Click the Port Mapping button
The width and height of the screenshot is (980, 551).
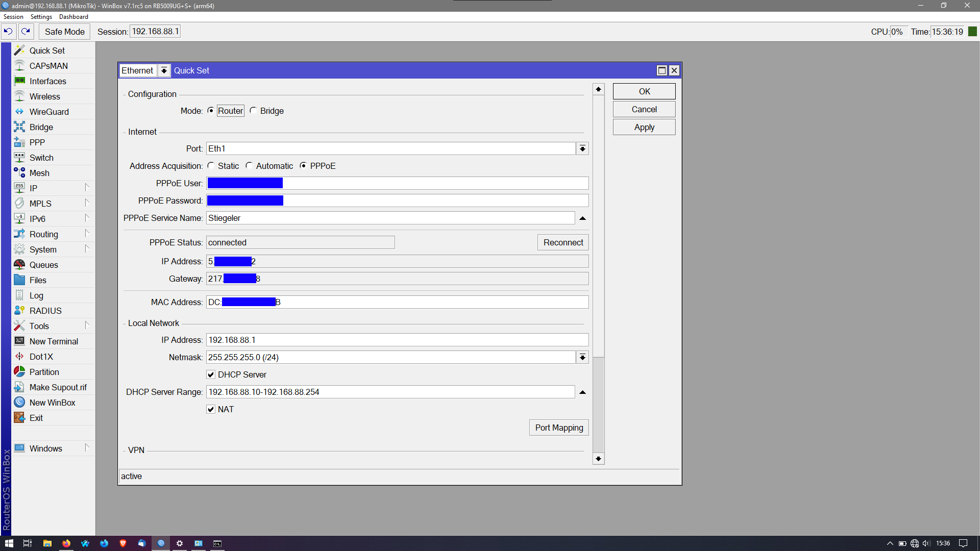pos(559,428)
